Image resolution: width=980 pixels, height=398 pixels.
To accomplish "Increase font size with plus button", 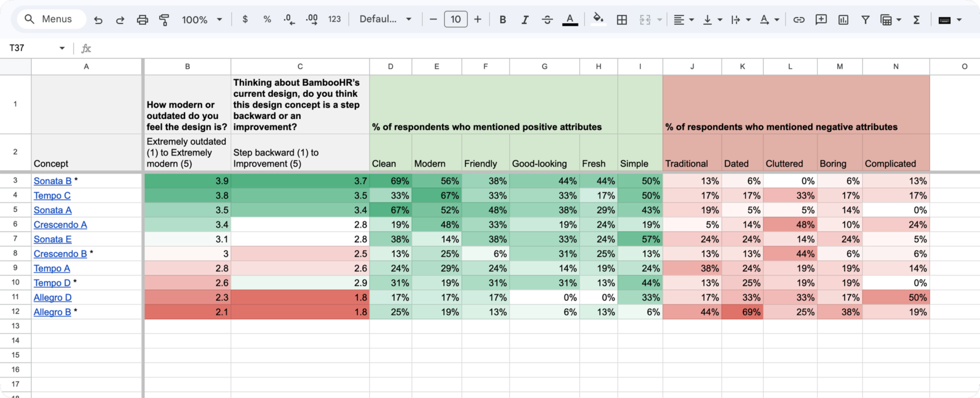I will [477, 19].
